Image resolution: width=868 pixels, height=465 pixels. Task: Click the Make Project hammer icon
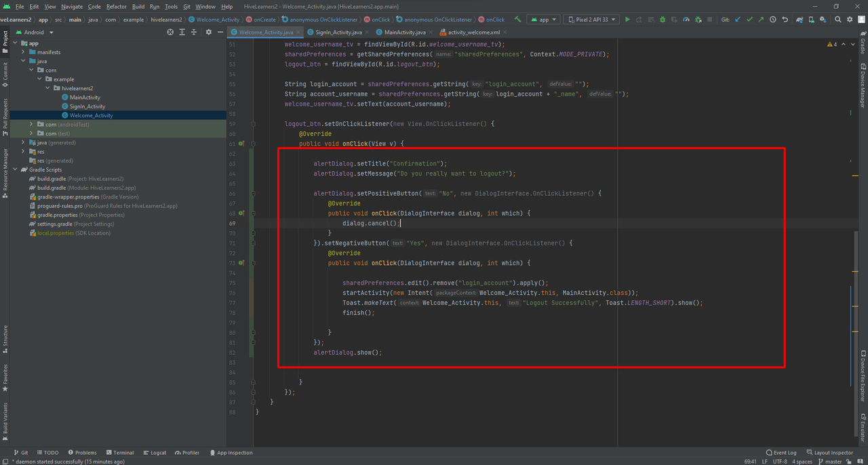(518, 20)
